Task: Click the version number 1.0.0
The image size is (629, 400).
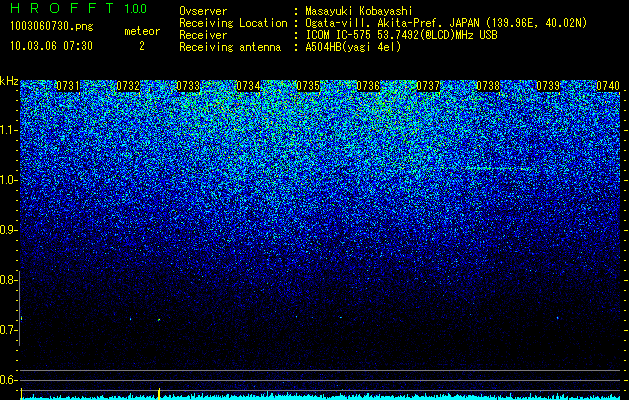Action: point(136,8)
